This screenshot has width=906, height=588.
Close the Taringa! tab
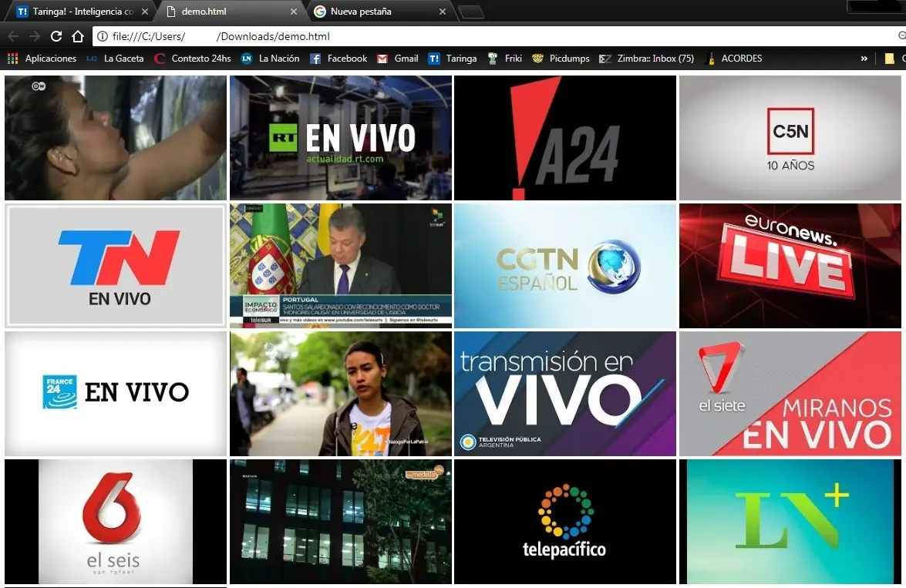point(144,12)
